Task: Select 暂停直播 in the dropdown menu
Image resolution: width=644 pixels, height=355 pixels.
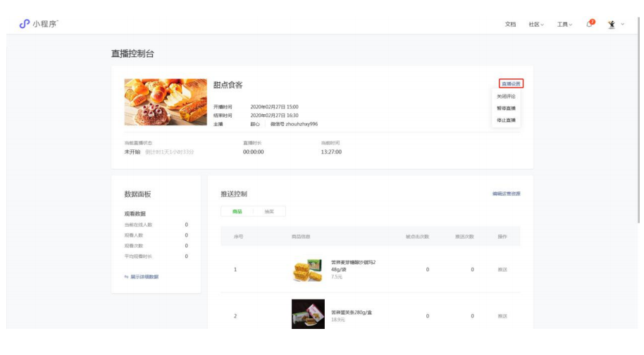Action: tap(506, 108)
